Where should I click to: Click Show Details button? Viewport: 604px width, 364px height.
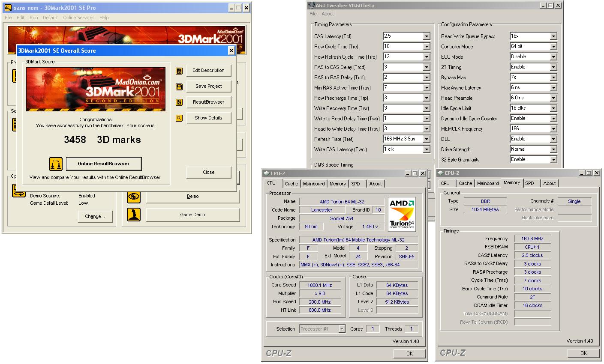(x=209, y=118)
